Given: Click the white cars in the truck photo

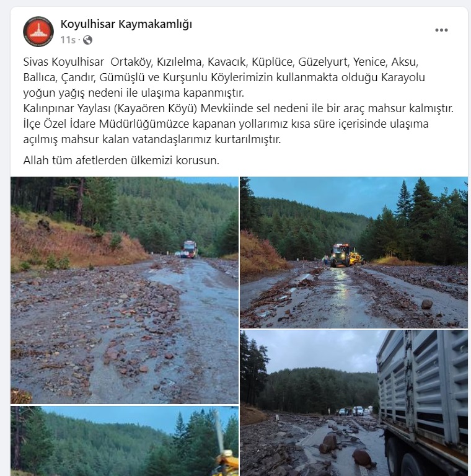Looking at the screenshot, I should pos(356,411).
